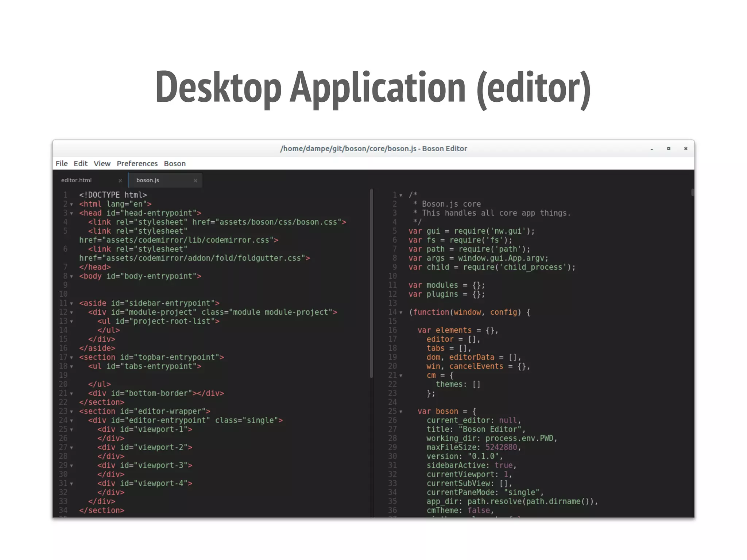747x560 pixels.
Task: Click the window.gui.App.argv line
Action: point(479,258)
